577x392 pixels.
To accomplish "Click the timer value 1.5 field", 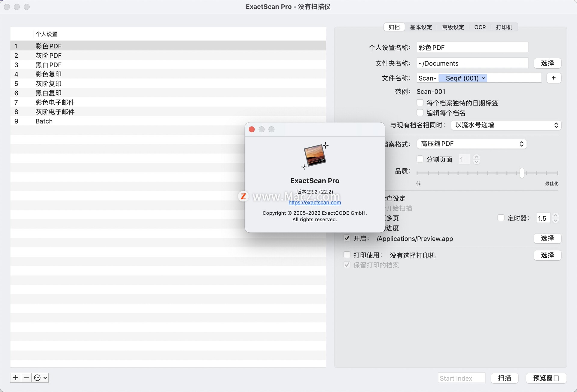I will [543, 218].
